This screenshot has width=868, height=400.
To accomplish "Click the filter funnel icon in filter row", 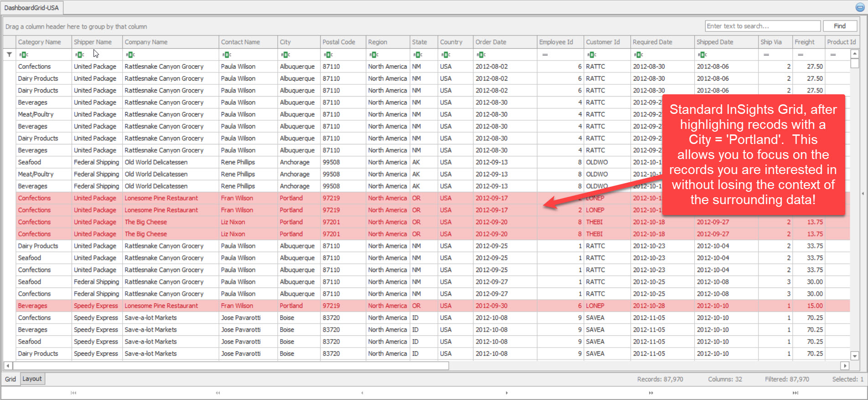I will pos(9,55).
